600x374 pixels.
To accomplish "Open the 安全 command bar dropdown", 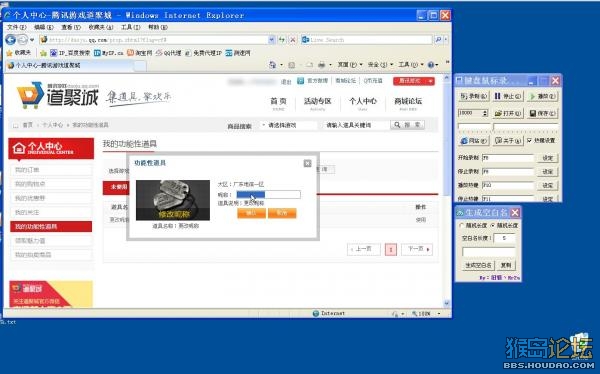I will pyautogui.click(x=380, y=65).
